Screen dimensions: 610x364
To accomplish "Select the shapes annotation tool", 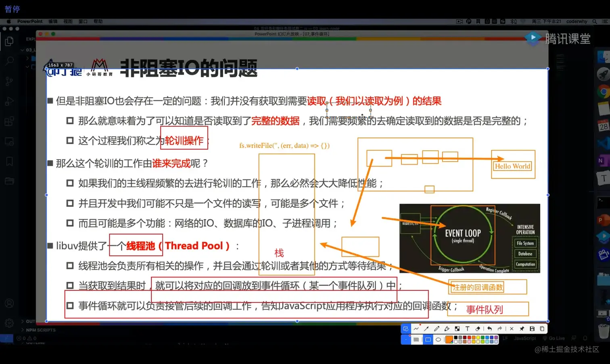I will coord(406,329).
